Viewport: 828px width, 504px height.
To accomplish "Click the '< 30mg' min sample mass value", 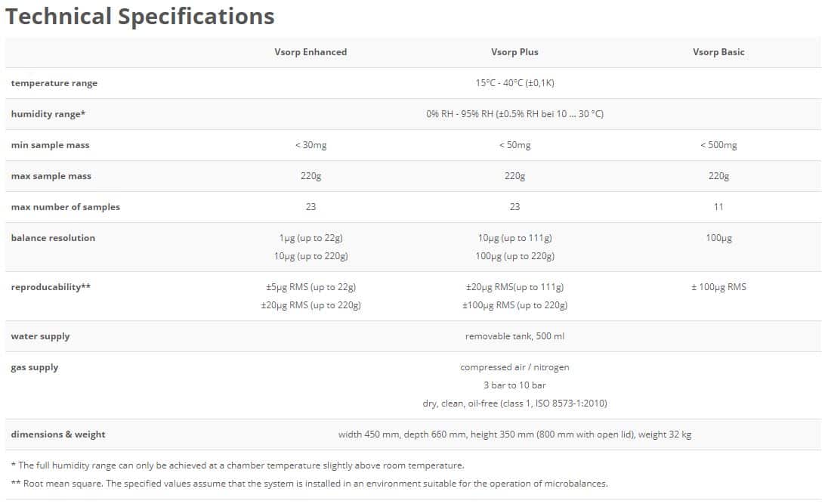I will [310, 145].
